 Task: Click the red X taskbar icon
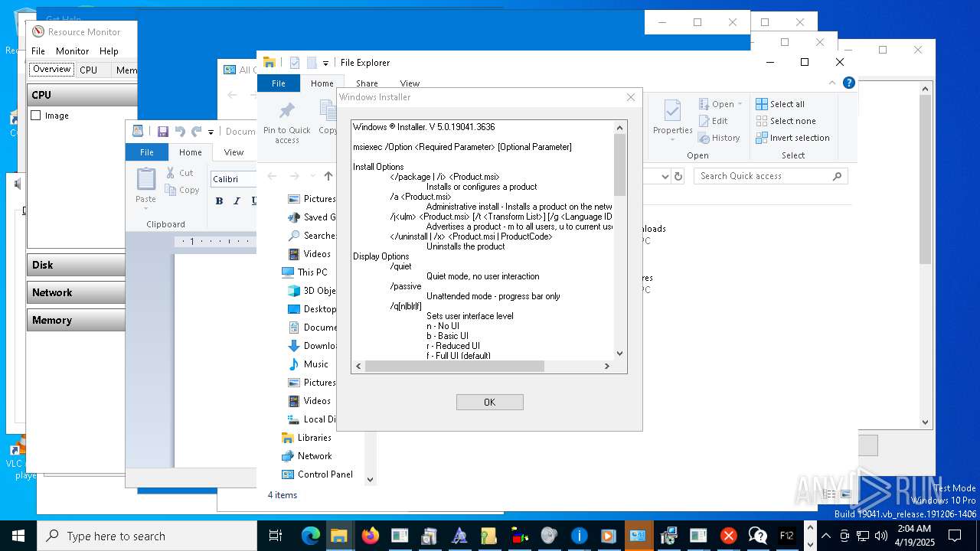(x=728, y=536)
